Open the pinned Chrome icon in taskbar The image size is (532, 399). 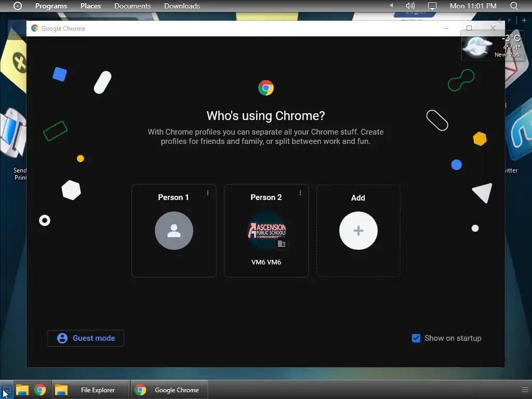pos(40,390)
